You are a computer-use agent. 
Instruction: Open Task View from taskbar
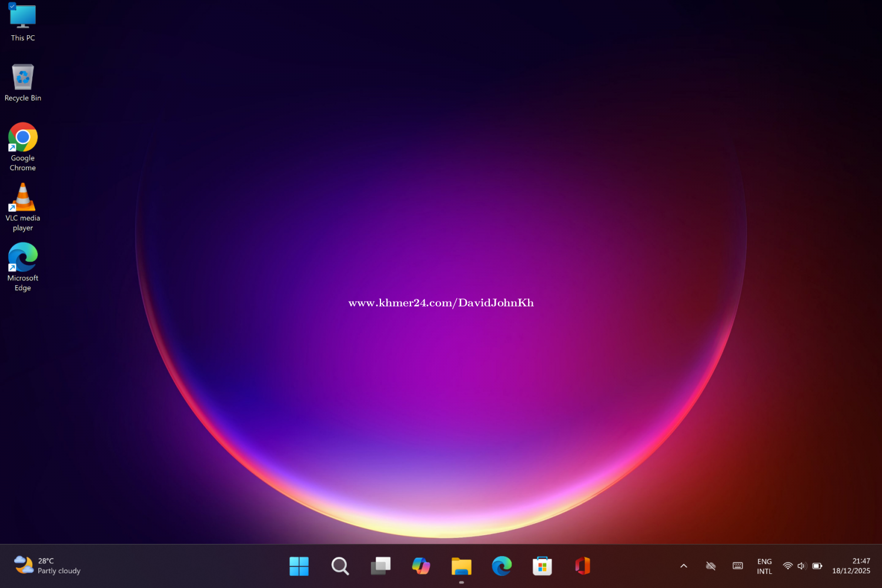click(x=380, y=566)
